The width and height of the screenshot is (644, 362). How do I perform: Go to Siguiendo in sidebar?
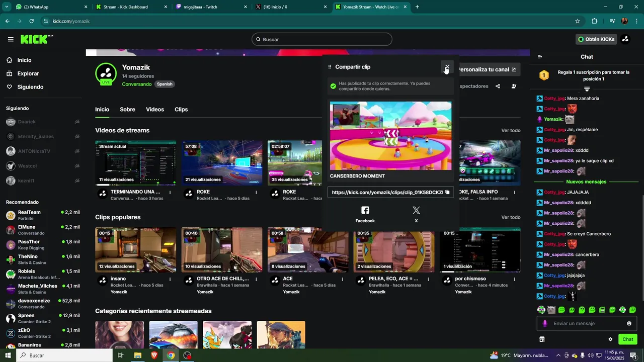(x=30, y=87)
